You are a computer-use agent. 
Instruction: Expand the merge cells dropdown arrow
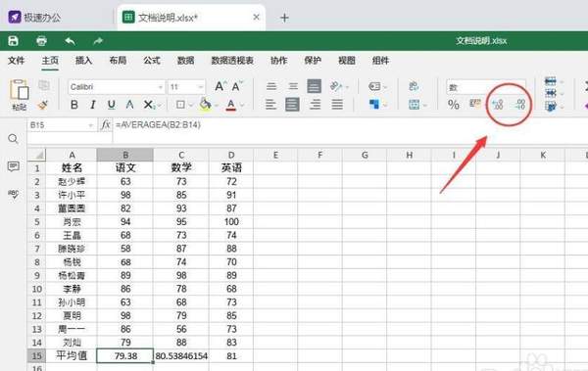click(425, 106)
